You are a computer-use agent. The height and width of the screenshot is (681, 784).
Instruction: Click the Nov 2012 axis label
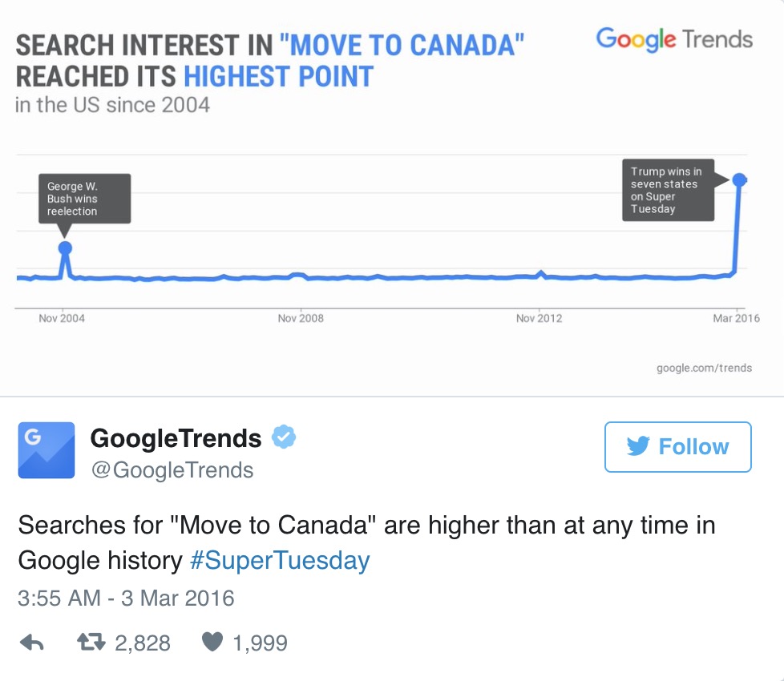coord(539,318)
